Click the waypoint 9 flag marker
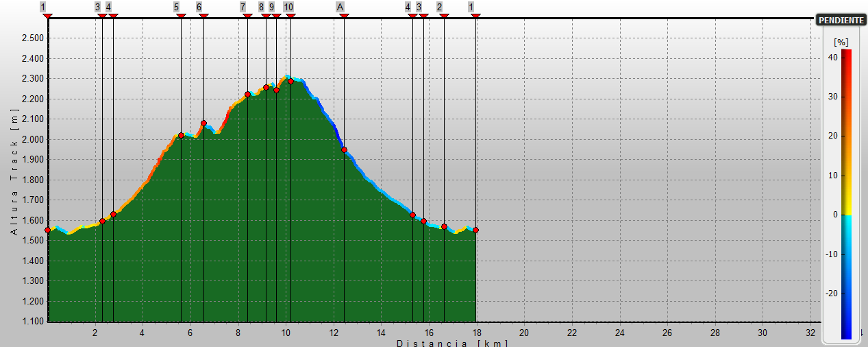This screenshot has height=347, width=868. 272,7
